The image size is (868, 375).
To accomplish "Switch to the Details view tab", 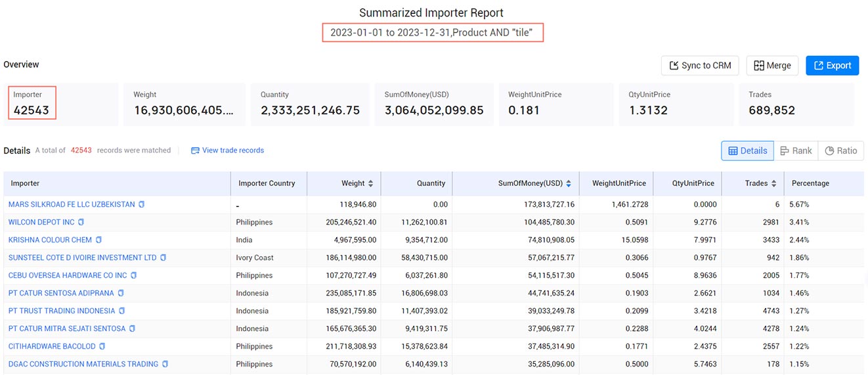I will click(x=747, y=150).
